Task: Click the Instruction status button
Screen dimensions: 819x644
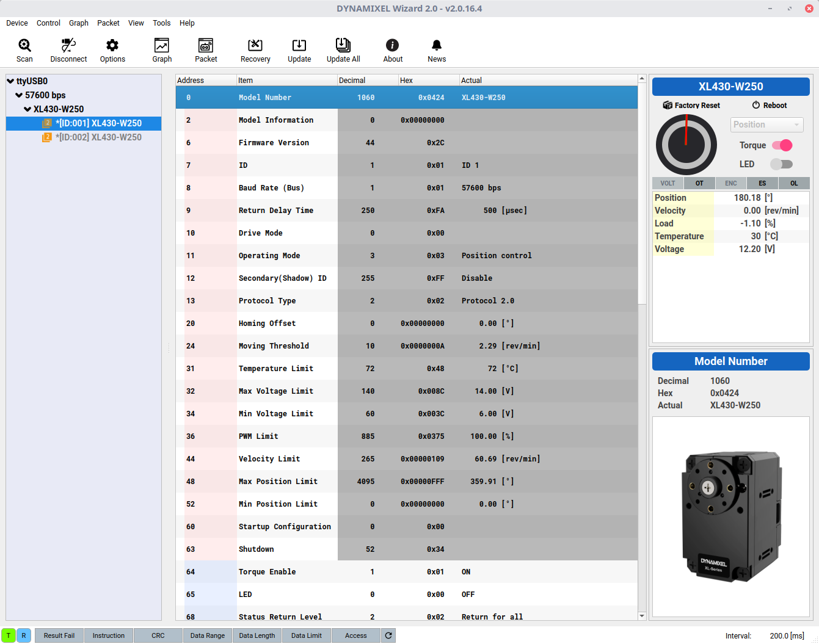Action: click(109, 635)
